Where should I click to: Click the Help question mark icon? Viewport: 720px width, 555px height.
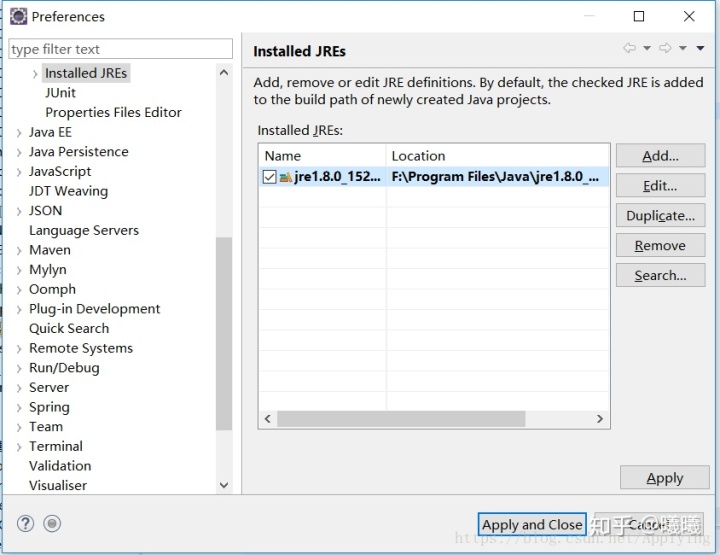[25, 523]
